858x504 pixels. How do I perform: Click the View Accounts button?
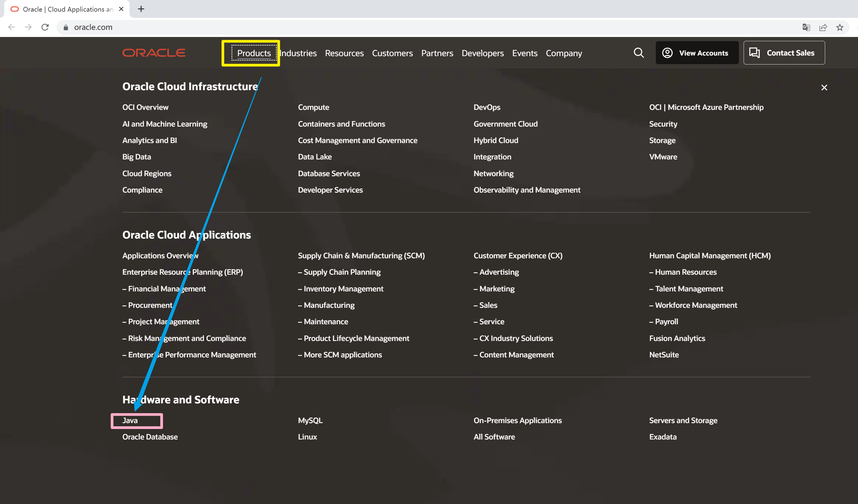coord(697,53)
